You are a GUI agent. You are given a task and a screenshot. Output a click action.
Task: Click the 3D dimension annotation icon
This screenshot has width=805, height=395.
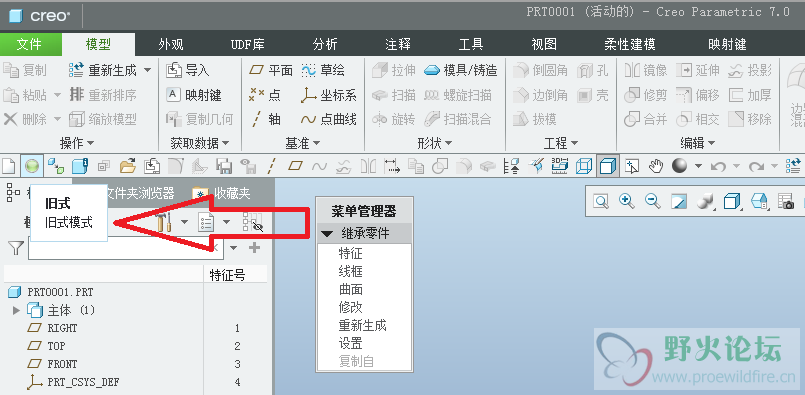point(560,166)
